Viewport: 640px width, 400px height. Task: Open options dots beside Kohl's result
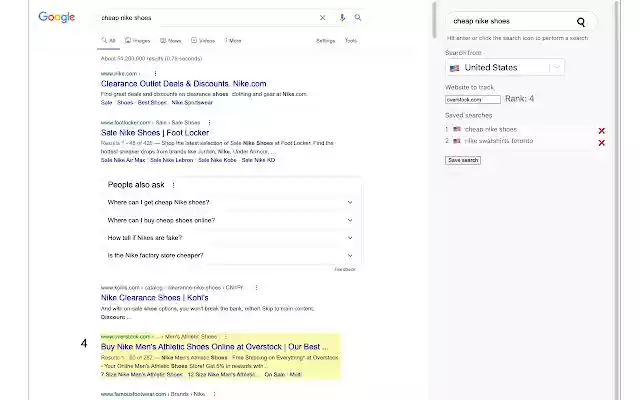tap(256, 287)
